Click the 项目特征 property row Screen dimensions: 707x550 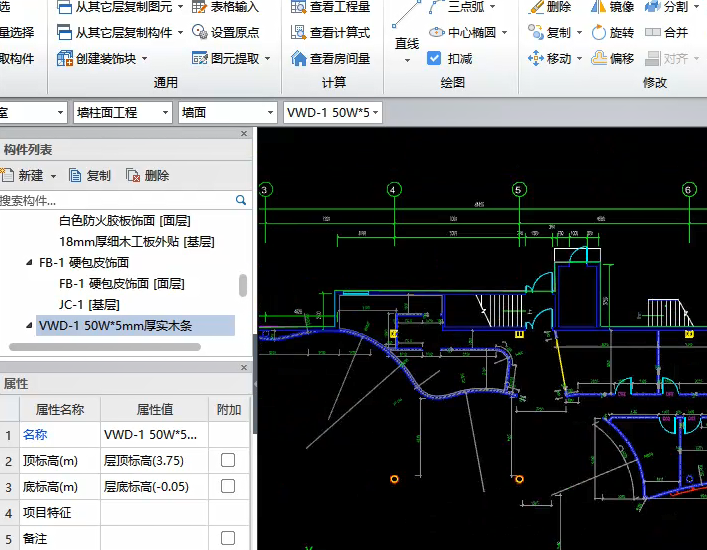125,513
